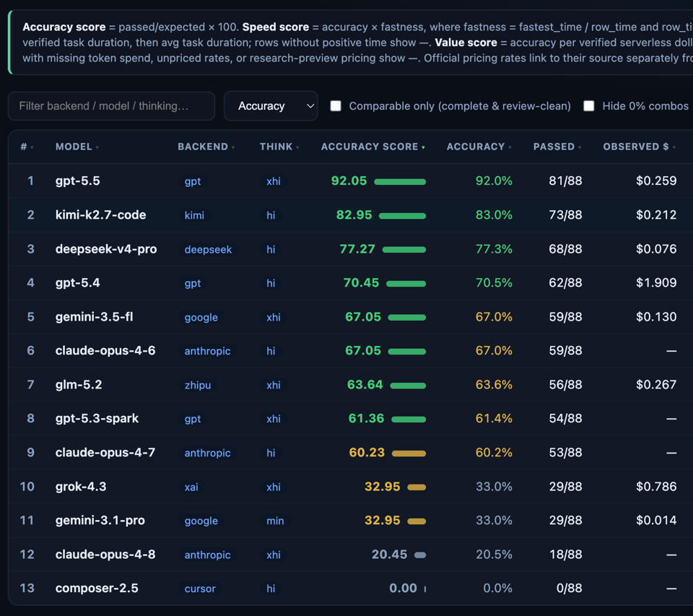Click the kimi backend tag

194,215
